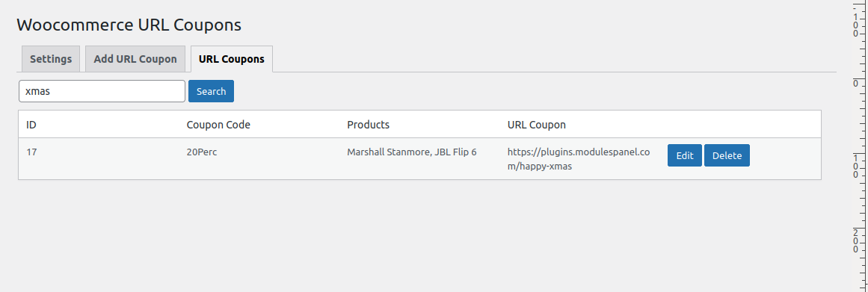Click the 20Perc coupon code cell
This screenshot has width=868, height=292.
pos(202,152)
